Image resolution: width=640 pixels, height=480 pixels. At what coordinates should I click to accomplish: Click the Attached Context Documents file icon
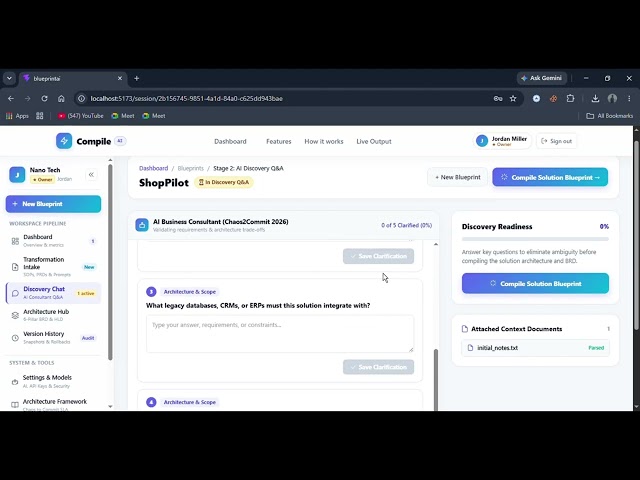click(464, 329)
